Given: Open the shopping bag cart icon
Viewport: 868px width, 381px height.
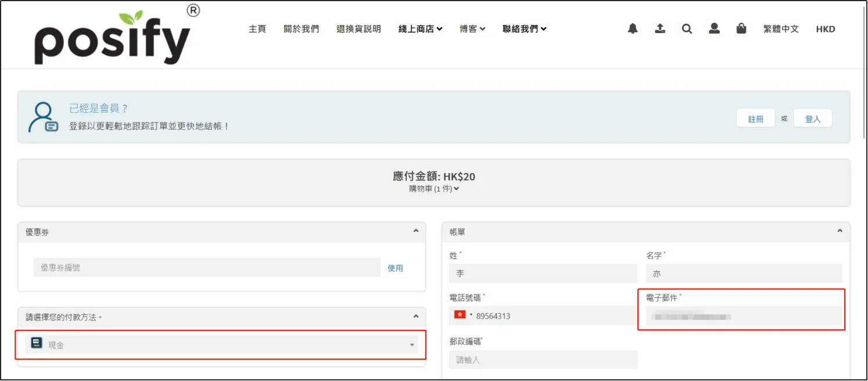Looking at the screenshot, I should (x=741, y=28).
